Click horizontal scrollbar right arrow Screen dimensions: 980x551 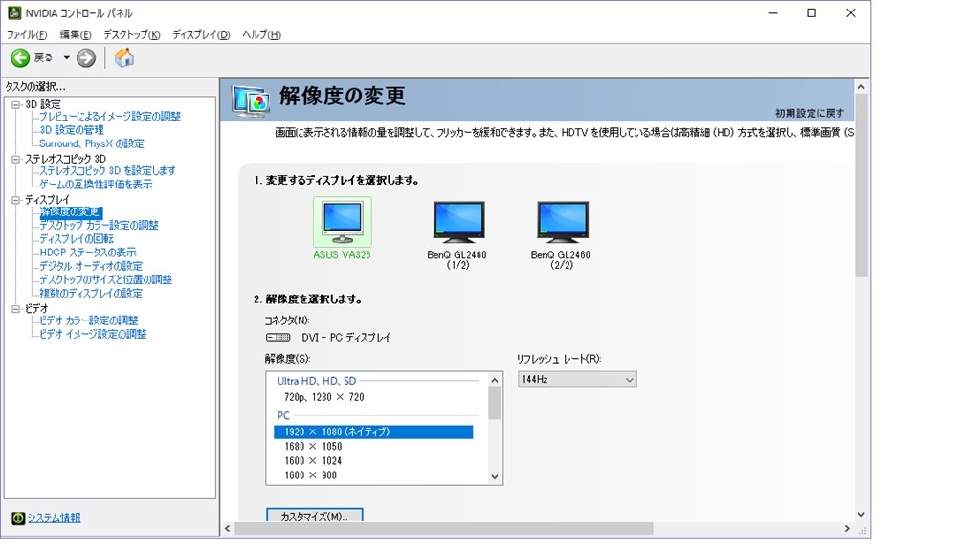tap(848, 529)
